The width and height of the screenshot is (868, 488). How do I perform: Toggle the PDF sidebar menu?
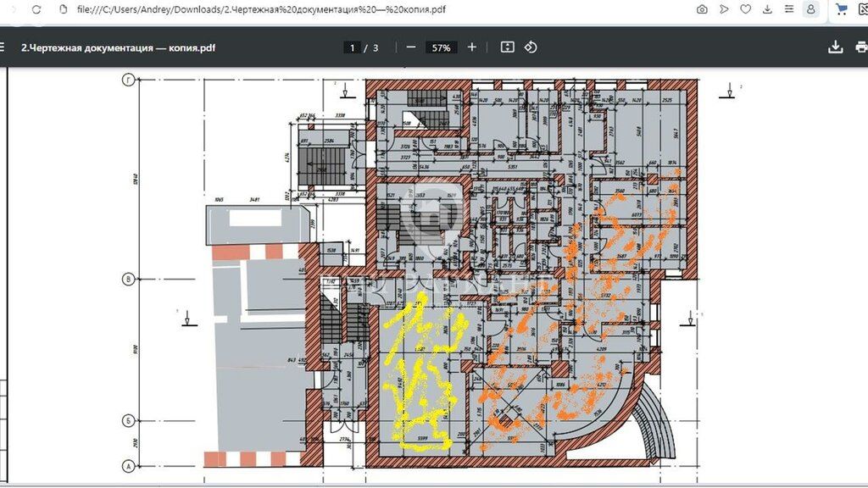click(4, 47)
